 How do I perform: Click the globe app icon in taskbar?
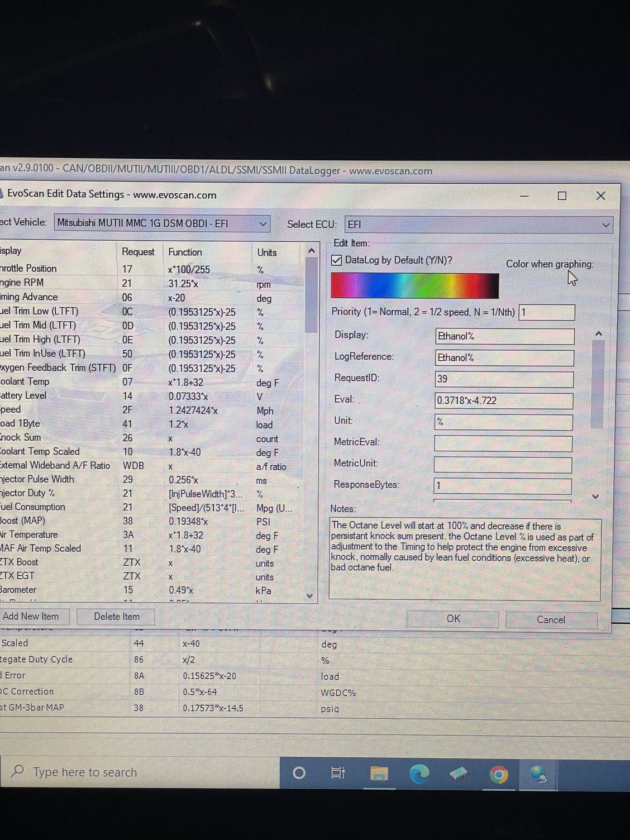click(538, 775)
